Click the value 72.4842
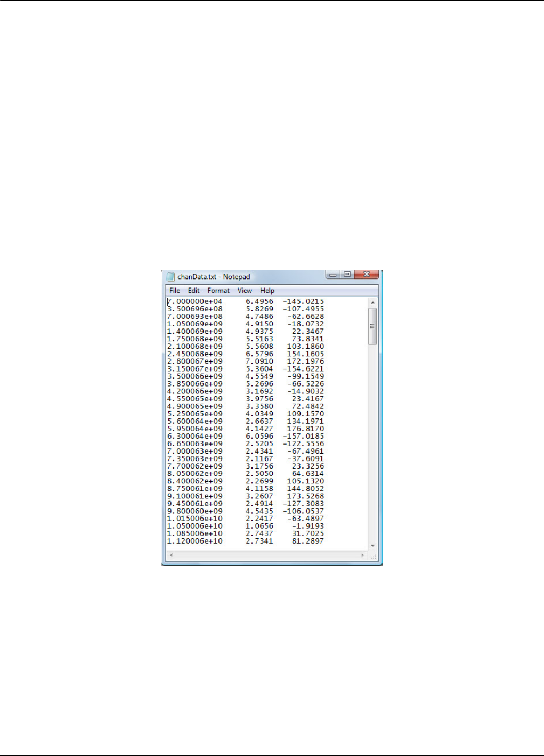 tap(308, 406)
